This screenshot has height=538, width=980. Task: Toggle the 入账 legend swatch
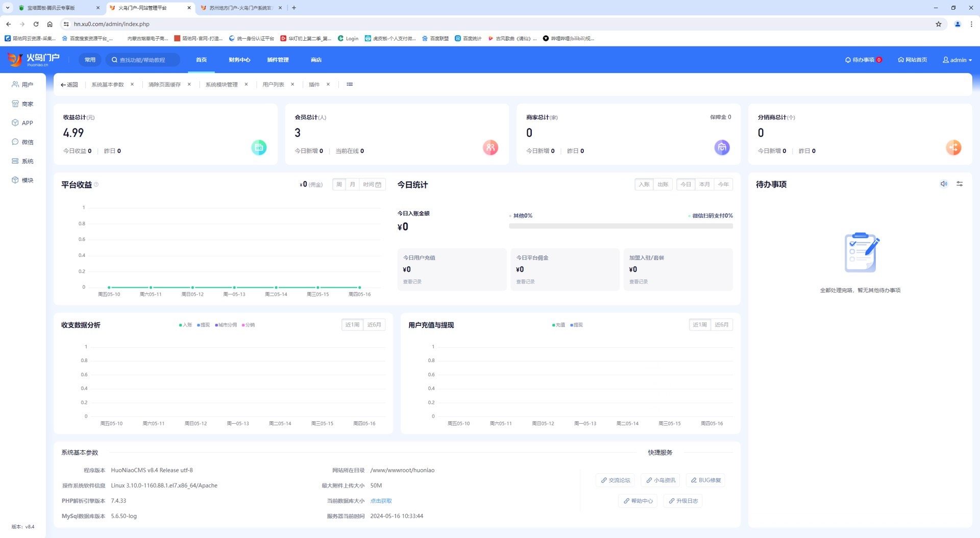pos(181,325)
